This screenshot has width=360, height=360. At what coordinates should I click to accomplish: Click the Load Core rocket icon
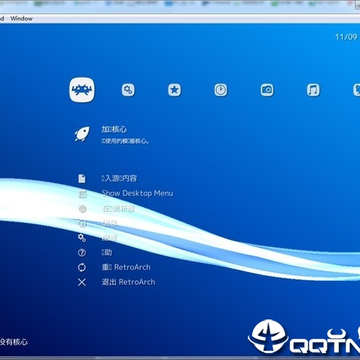click(x=82, y=134)
